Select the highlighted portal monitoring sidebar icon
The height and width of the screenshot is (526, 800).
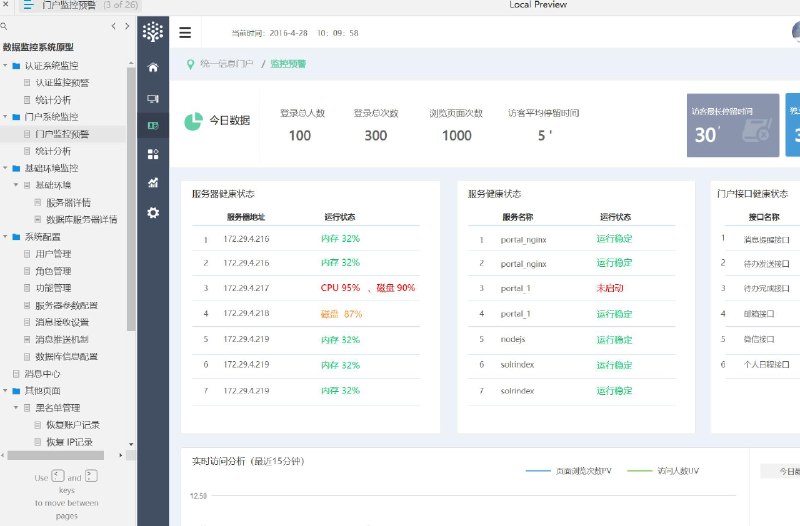(x=153, y=126)
